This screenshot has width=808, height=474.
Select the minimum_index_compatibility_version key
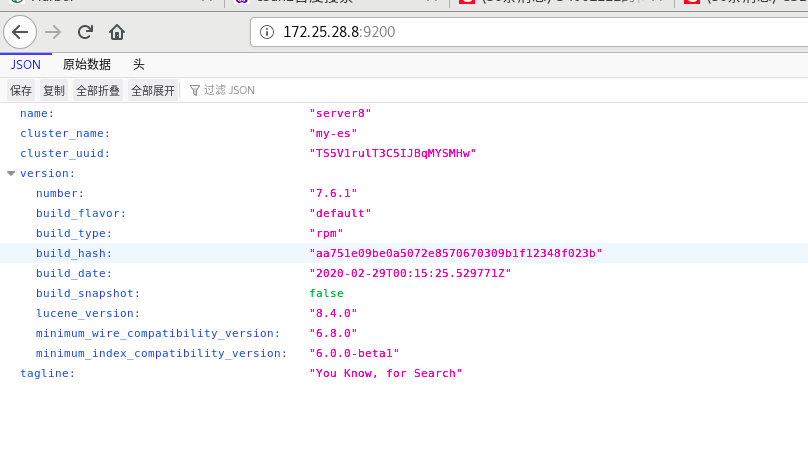point(161,353)
